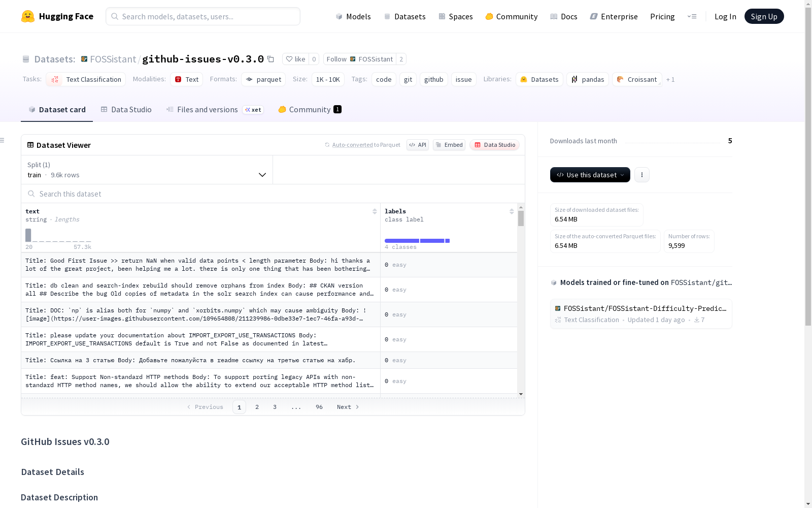Copy dataset name with the copy icon

click(x=271, y=59)
